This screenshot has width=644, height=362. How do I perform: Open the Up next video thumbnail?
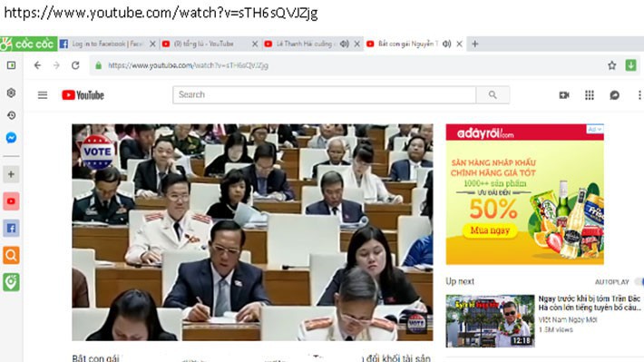(490, 321)
